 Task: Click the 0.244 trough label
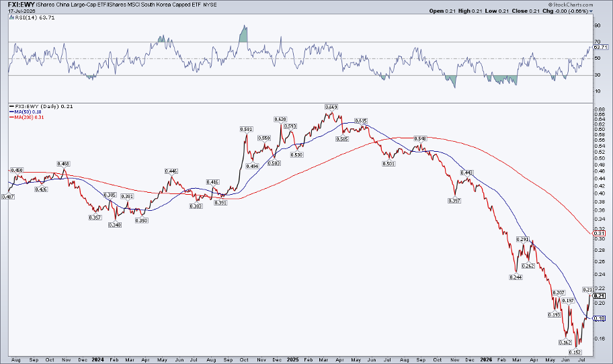pos(516,277)
